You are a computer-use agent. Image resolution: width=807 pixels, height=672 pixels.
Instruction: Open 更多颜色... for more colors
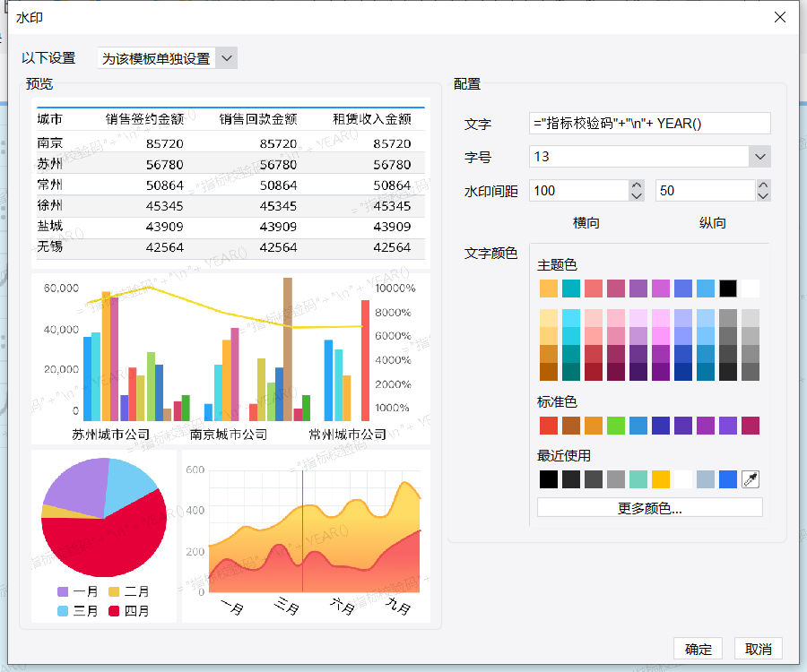tap(649, 508)
